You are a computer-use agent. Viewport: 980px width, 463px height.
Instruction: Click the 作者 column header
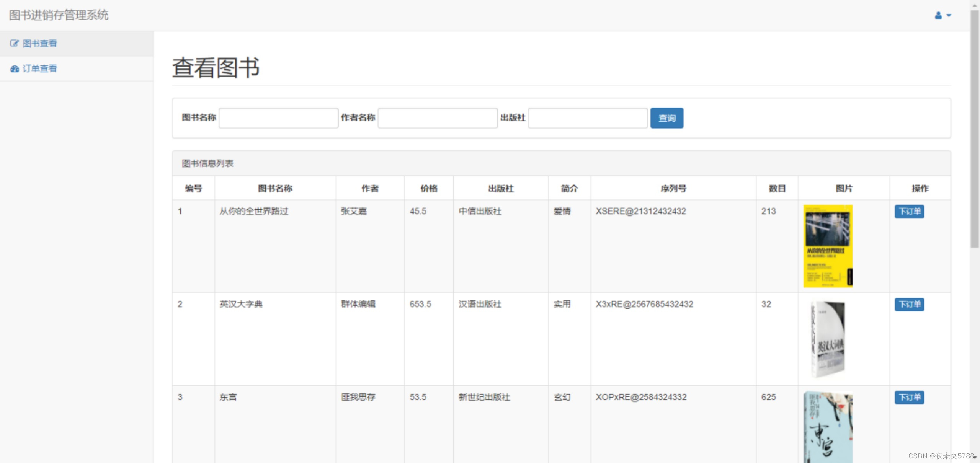(x=370, y=188)
